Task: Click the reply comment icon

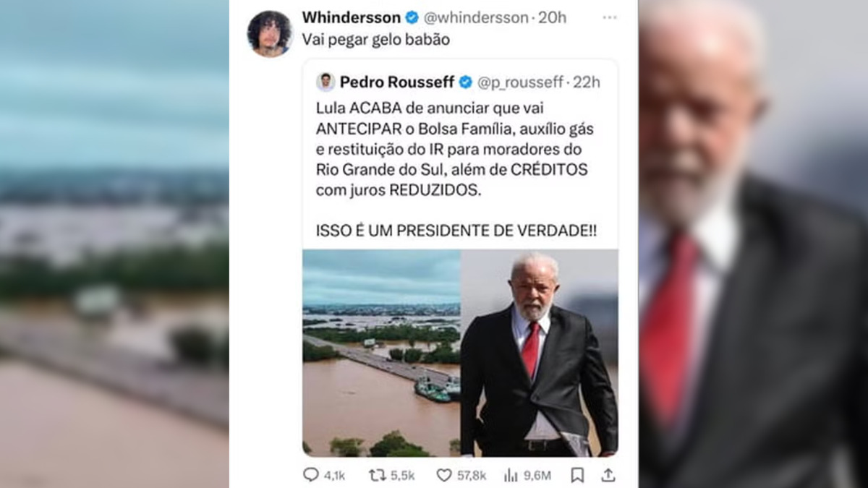Action: point(311,475)
